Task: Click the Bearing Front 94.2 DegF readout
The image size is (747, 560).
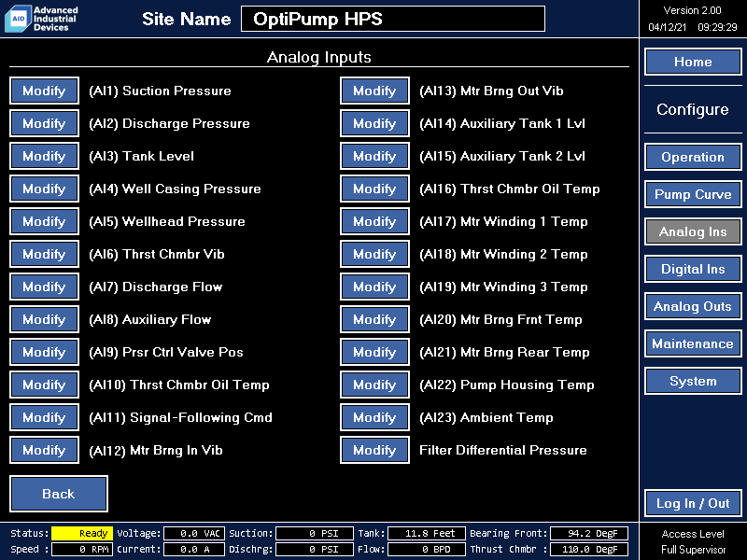Action: [589, 533]
